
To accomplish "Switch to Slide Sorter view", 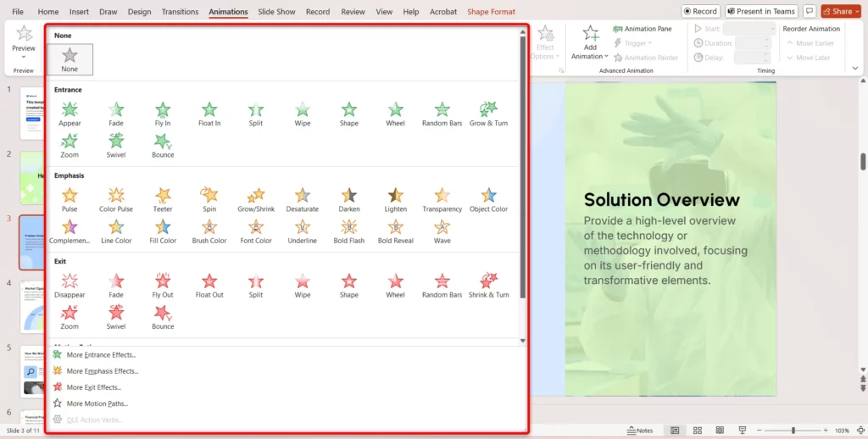I will click(x=697, y=431).
